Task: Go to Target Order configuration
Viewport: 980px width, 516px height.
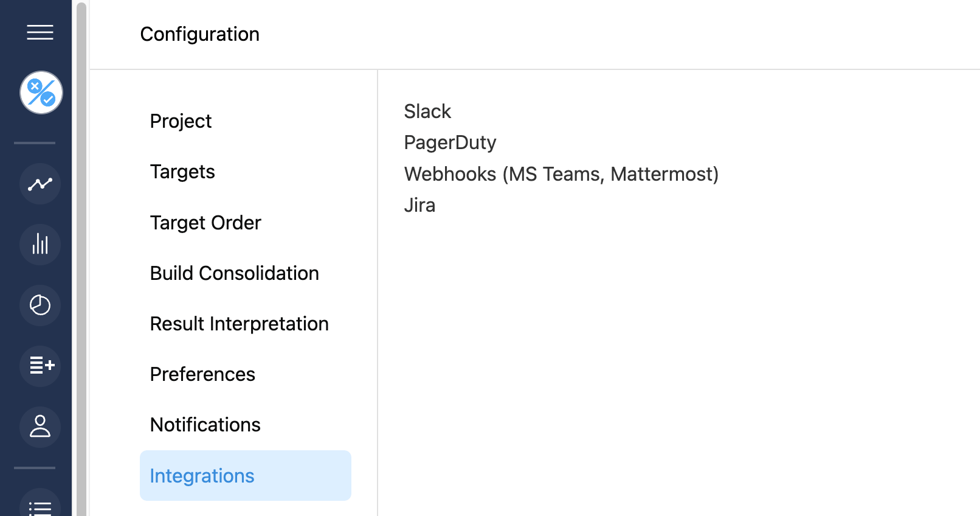Action: 205,223
